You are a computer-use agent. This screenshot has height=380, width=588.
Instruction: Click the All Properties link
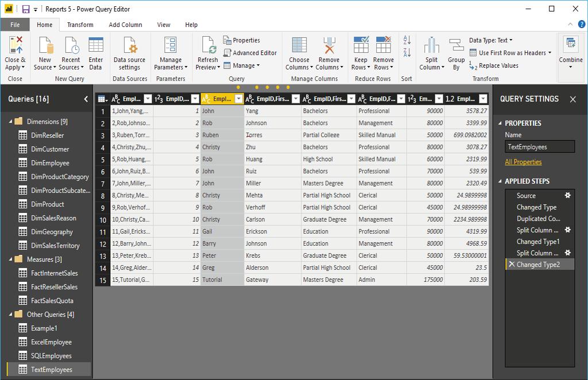pyautogui.click(x=523, y=162)
